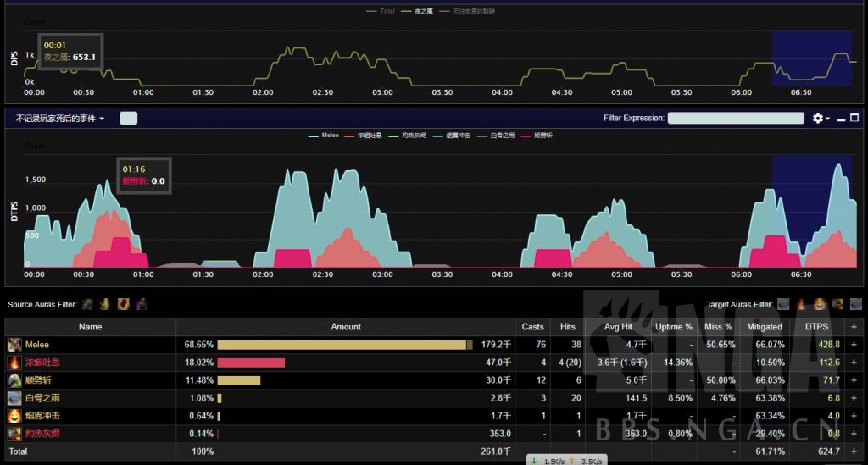
Task: Toggle Total series in DPS chart legend
Action: [x=381, y=11]
